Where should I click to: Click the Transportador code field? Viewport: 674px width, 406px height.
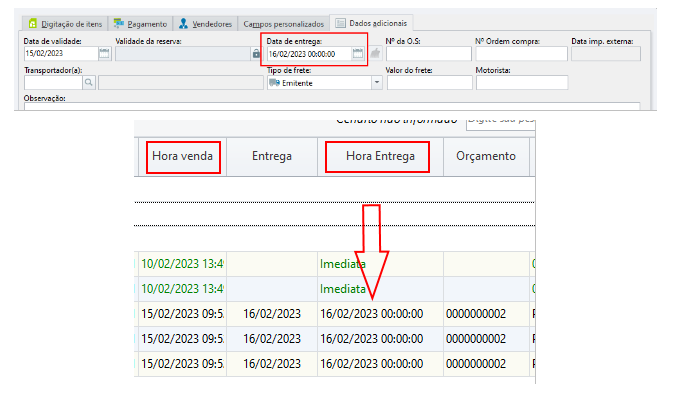(x=53, y=82)
